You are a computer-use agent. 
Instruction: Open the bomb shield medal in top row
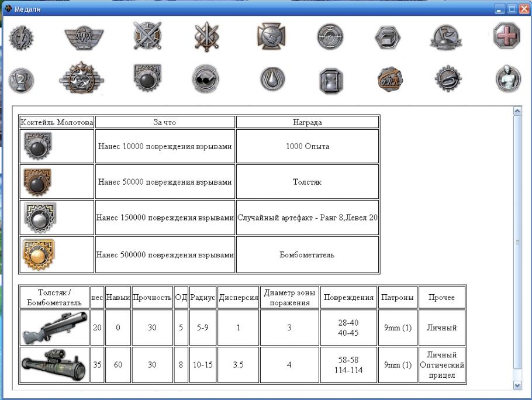coord(147,78)
